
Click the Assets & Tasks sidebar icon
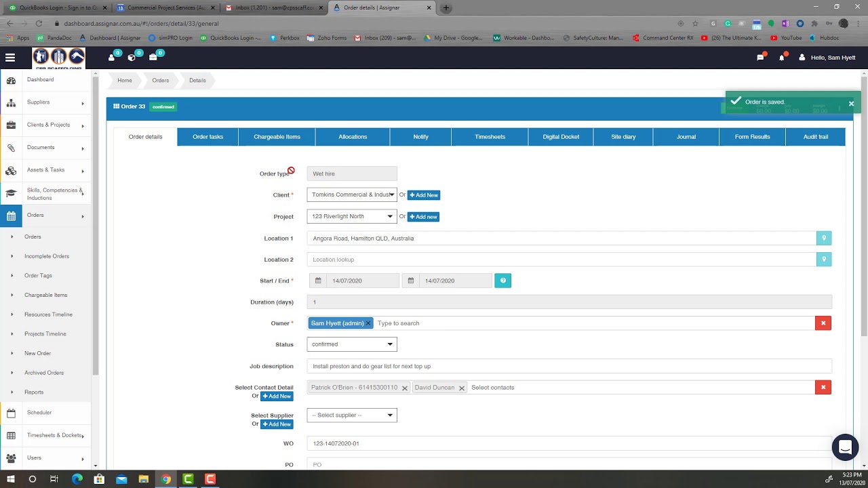click(x=11, y=171)
